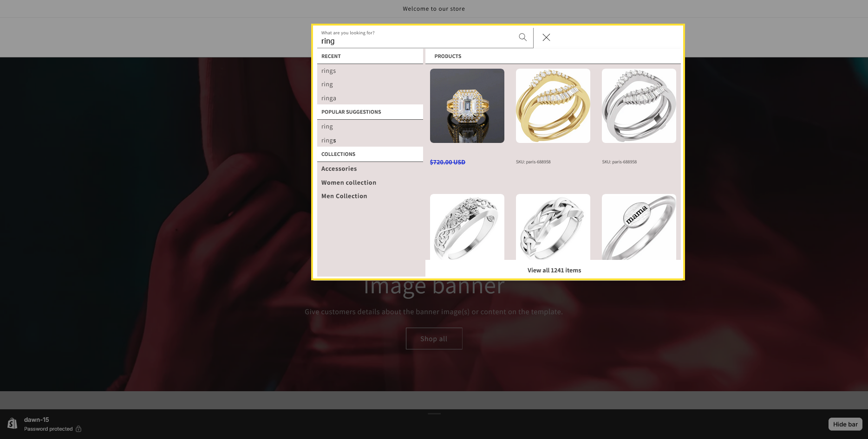Open the yellow gold ring guard product

click(553, 106)
